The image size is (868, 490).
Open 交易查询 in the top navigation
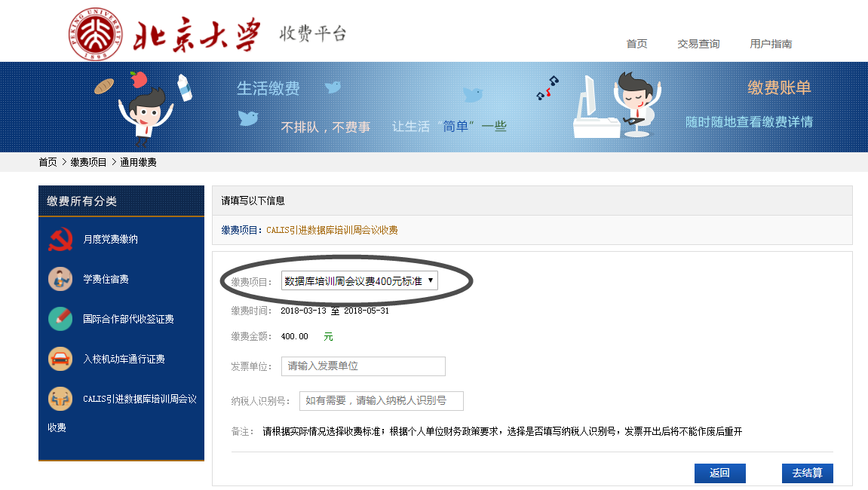(698, 44)
